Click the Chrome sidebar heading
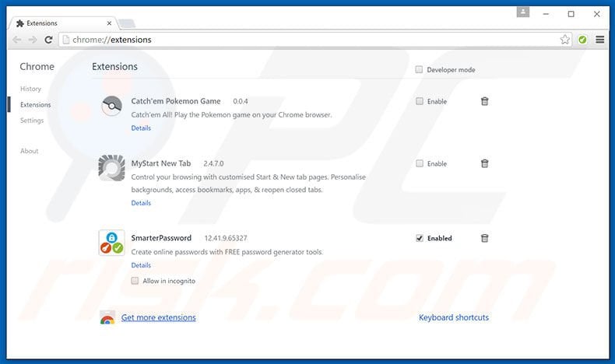The width and height of the screenshot is (615, 364). (37, 67)
